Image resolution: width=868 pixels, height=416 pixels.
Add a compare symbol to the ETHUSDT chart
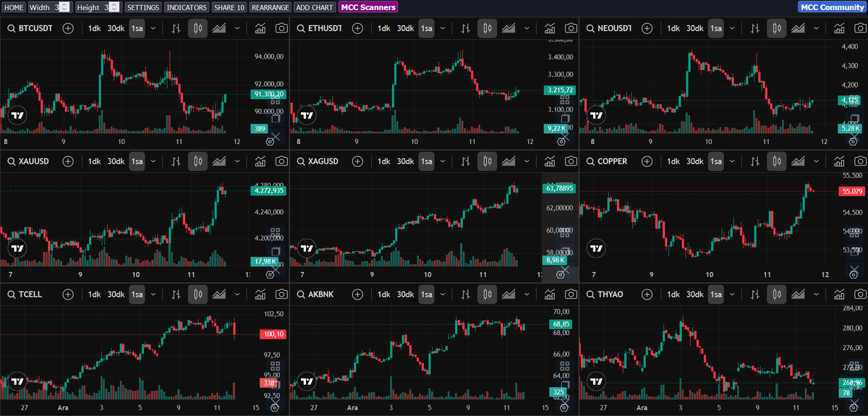[357, 28]
